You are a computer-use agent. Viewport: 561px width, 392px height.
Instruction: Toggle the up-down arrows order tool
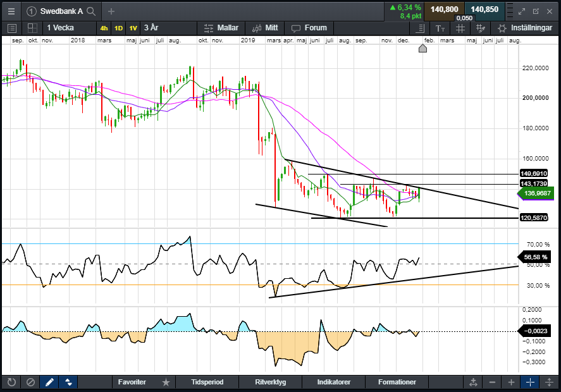click(x=68, y=383)
